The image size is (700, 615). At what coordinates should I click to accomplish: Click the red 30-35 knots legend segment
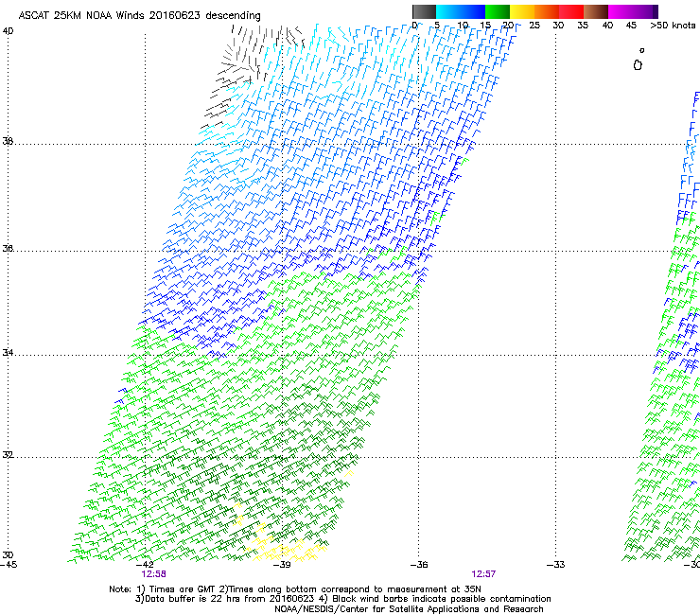[571, 11]
